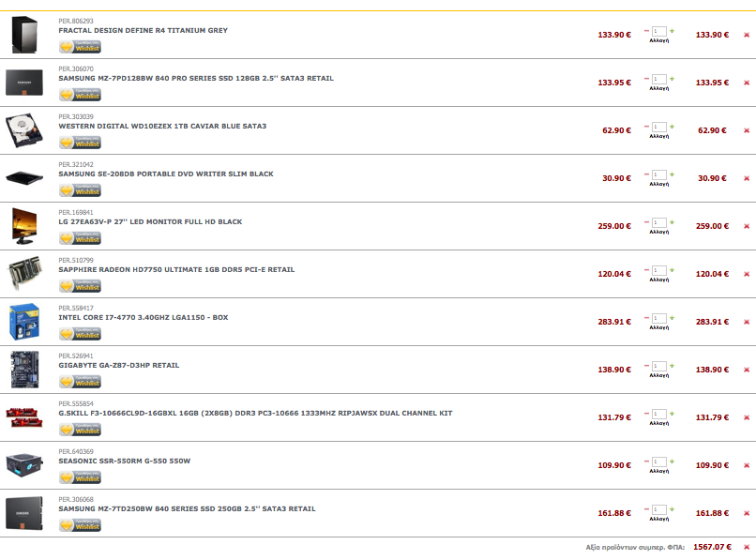
Task: Add Fractal Design Define R4 to Wishlist
Action: (80, 47)
